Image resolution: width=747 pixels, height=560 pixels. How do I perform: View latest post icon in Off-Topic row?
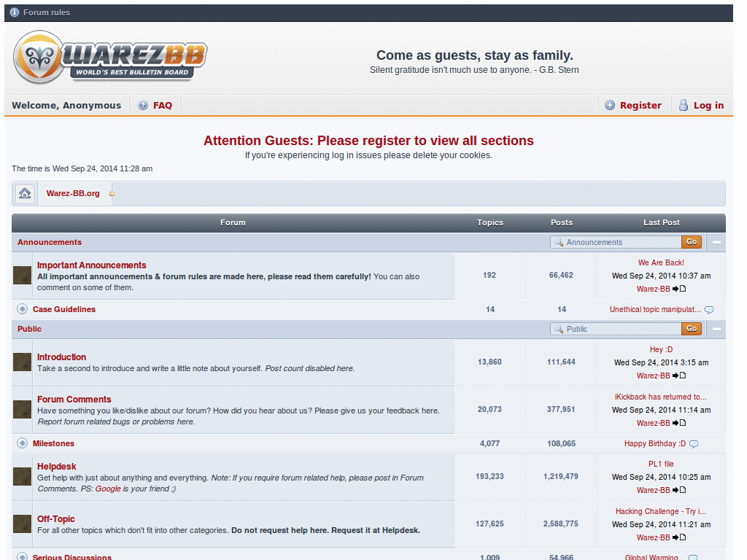click(679, 537)
